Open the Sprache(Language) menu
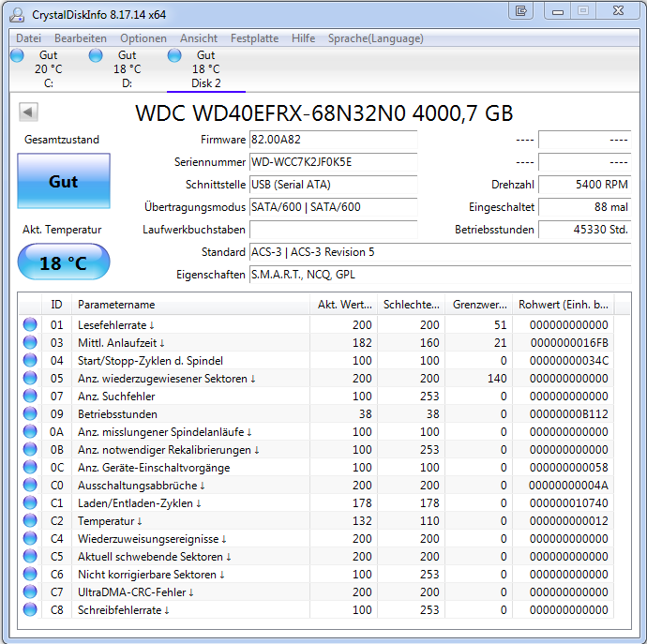Screen dimensions: 647x644 (x=375, y=38)
